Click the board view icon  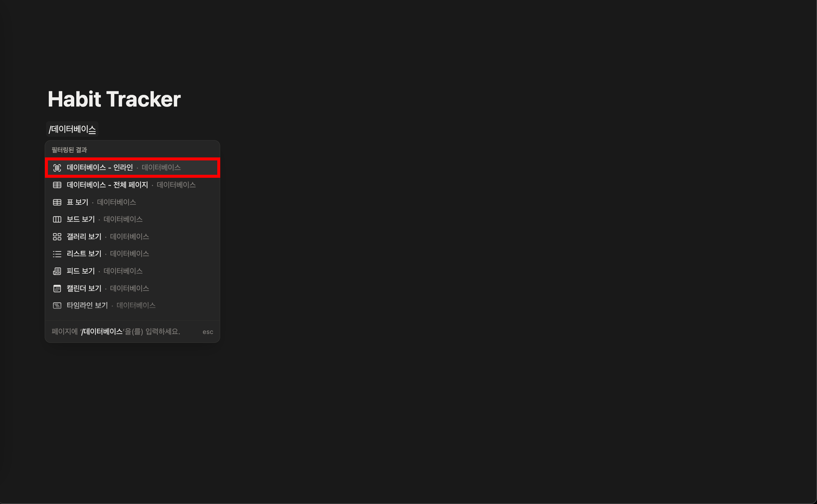tap(57, 219)
